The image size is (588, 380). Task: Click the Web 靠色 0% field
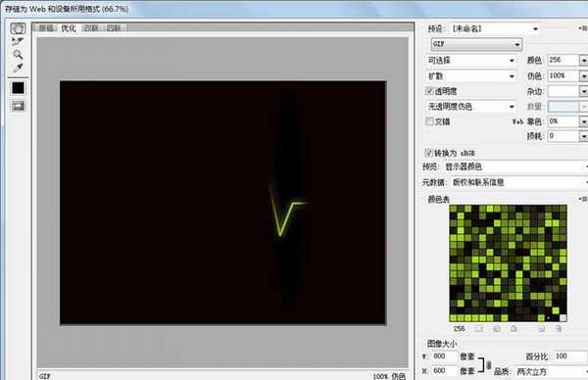[x=563, y=121]
